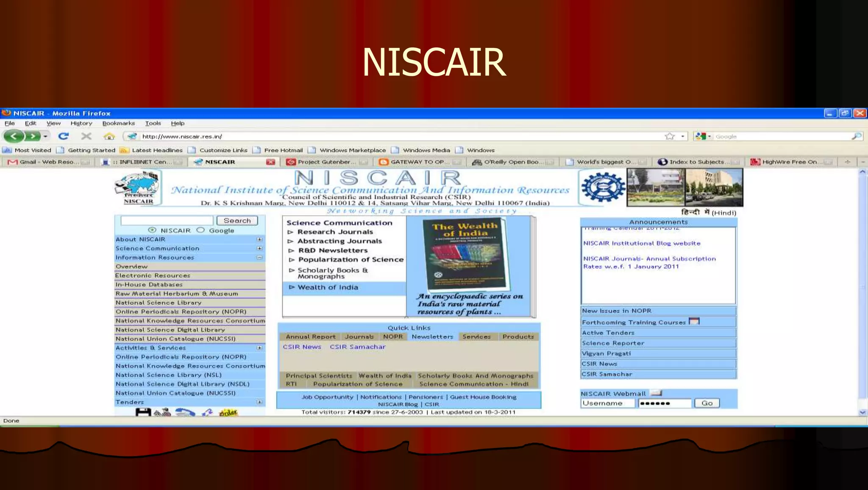Bookmark this page with the star icon

tap(670, 136)
